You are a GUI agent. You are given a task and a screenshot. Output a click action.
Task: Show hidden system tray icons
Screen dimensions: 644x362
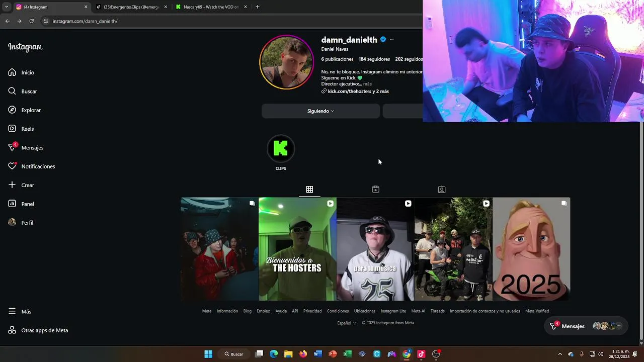click(x=560, y=354)
